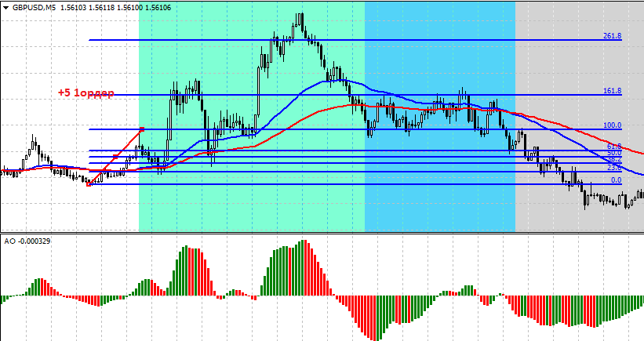
Task: Select red trendline upper end handle at 100.0
Action: click(142, 129)
